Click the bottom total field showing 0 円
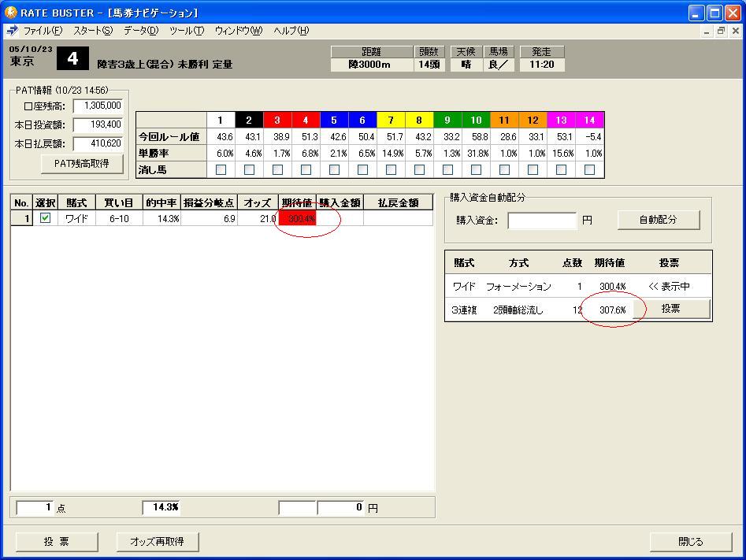Viewport: 746px width, 560px height. 341,508
